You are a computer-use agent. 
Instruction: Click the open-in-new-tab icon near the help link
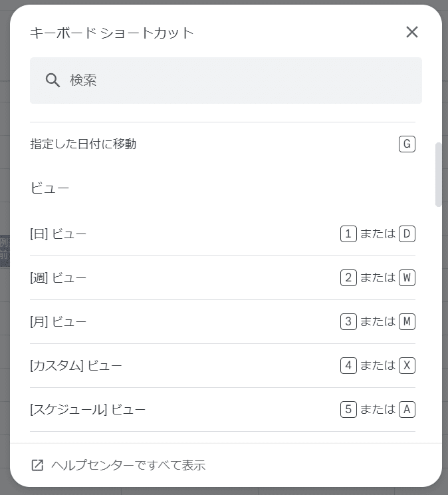tap(37, 465)
